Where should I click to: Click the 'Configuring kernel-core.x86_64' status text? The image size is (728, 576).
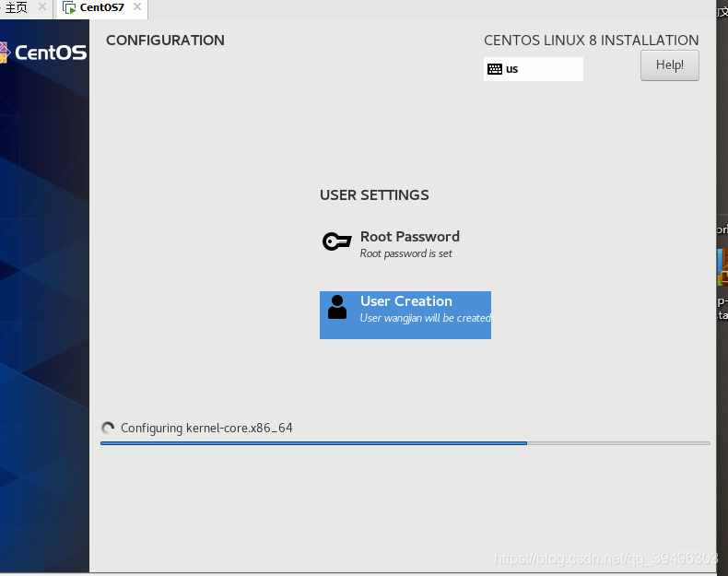[x=206, y=428]
